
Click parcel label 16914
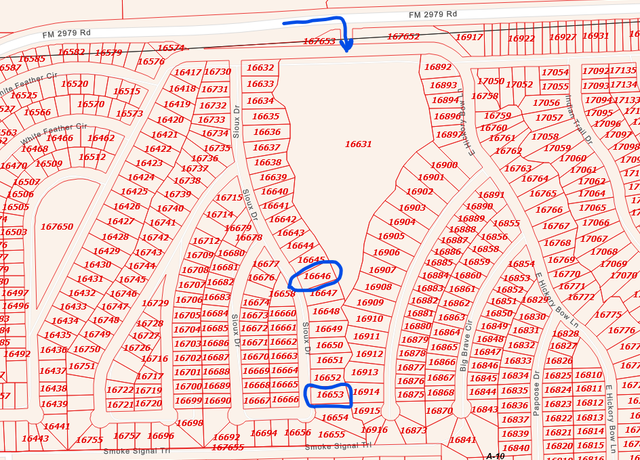[x=366, y=392]
